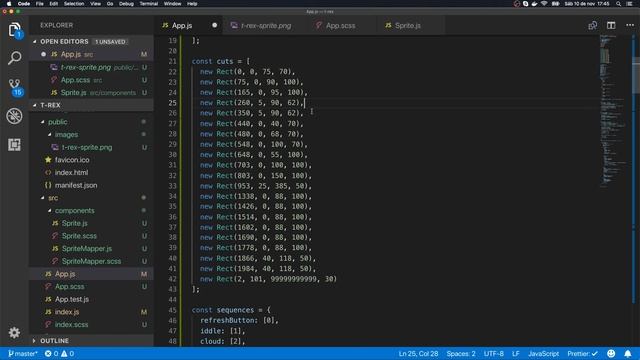Click the errors count in status bar

[x=51, y=353]
